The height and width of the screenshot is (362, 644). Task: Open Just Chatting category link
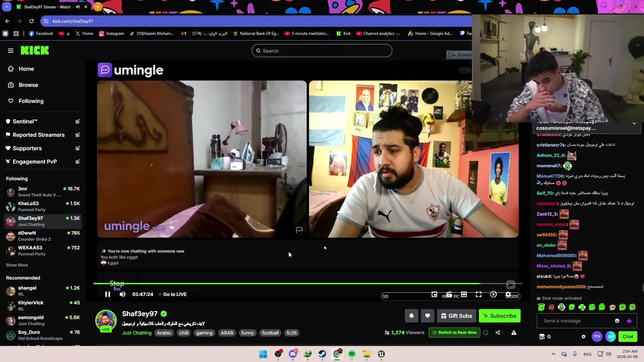(x=136, y=333)
